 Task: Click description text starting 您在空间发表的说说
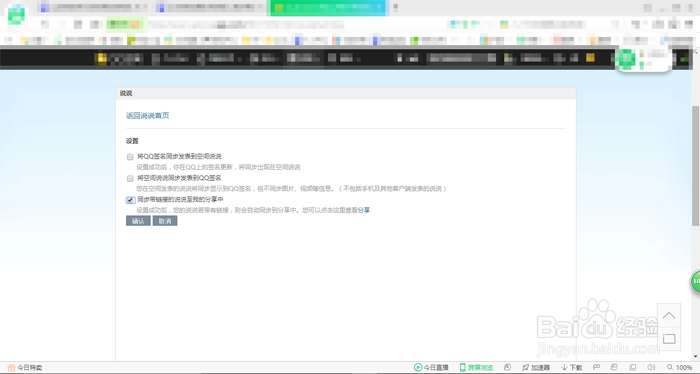[292, 189]
